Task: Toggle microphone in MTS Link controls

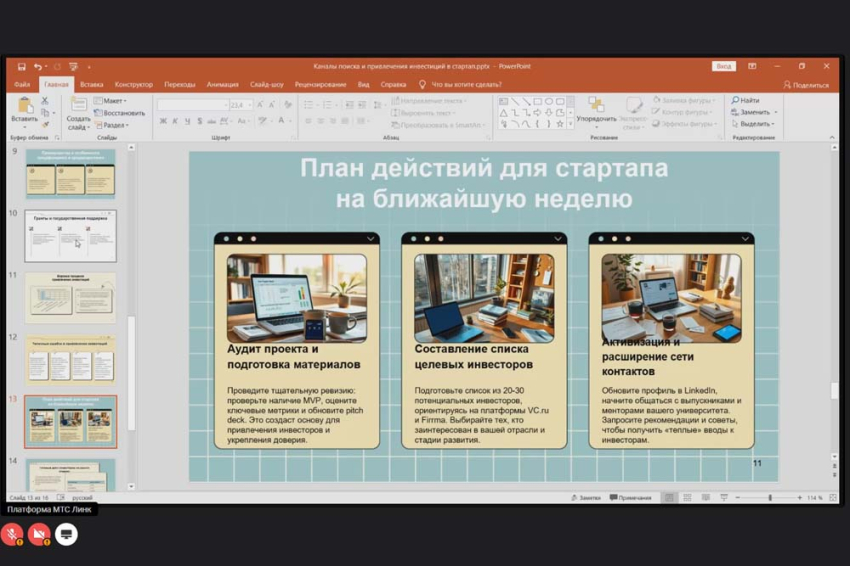Action: 11,535
